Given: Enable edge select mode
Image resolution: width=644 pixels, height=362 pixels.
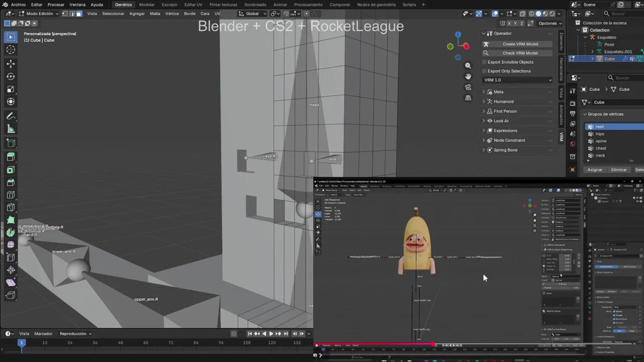Looking at the screenshot, I should (x=72, y=14).
